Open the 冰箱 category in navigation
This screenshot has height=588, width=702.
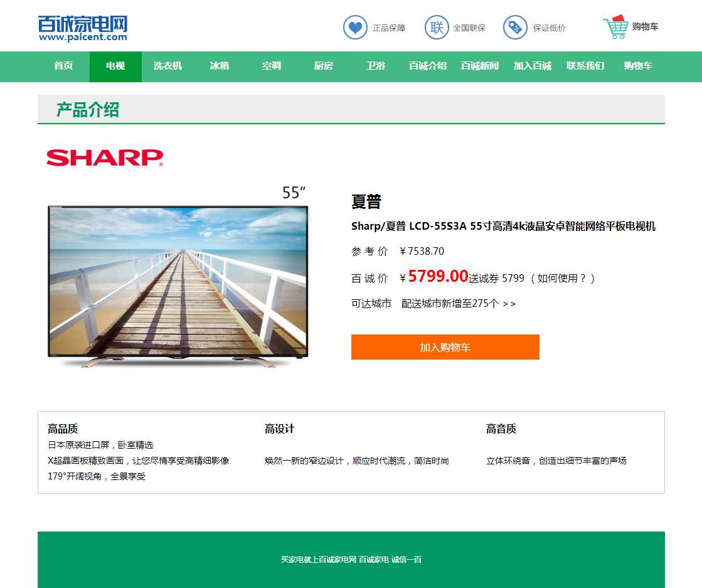click(220, 67)
